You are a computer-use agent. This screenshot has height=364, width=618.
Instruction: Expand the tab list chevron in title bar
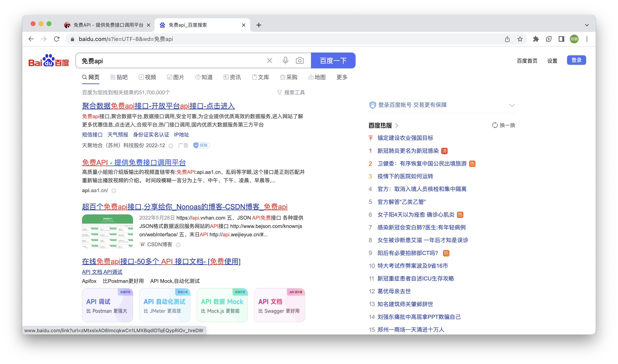coord(587,25)
